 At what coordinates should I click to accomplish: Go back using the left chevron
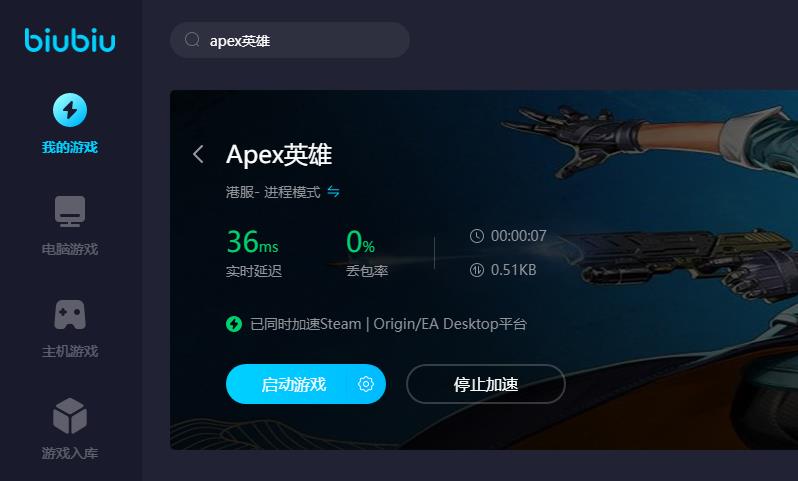pos(198,154)
